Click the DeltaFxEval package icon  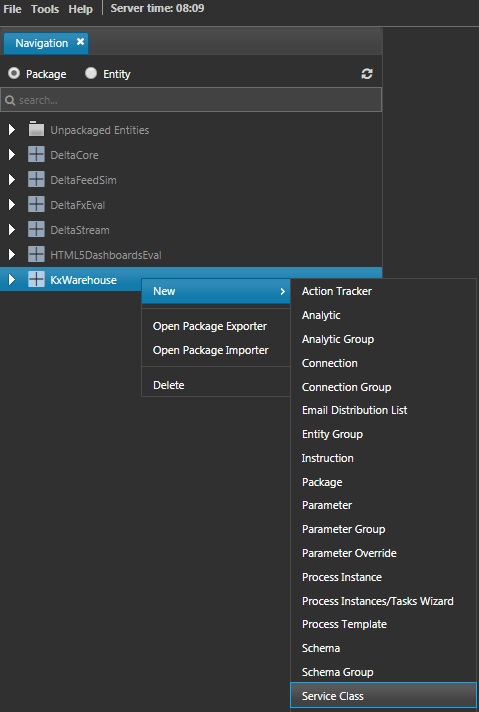[x=36, y=205]
